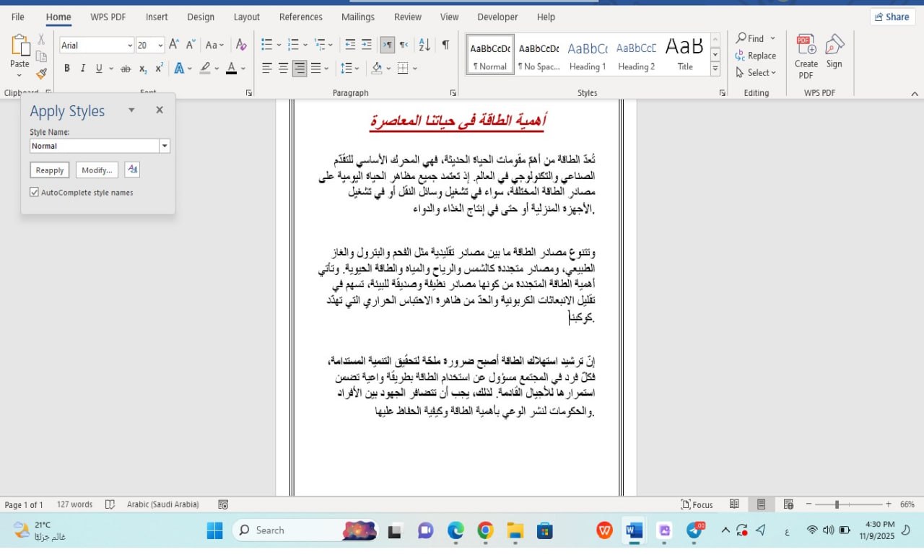924x560 pixels.
Task: Toggle Print Layout view
Action: (x=761, y=504)
